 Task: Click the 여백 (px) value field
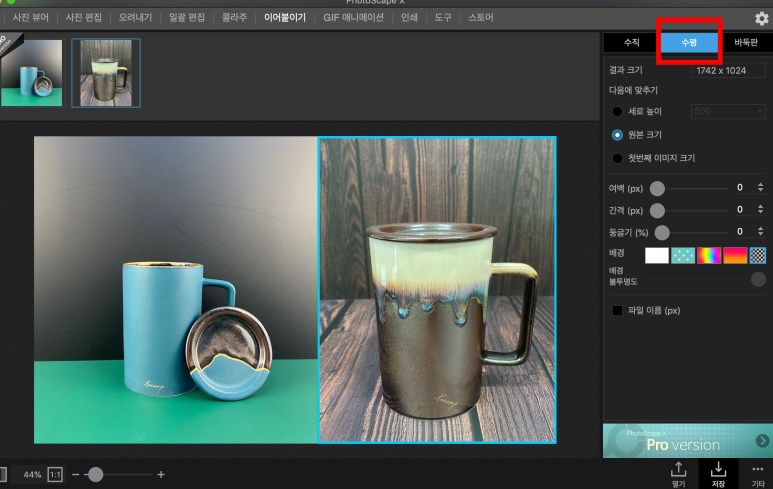tap(740, 187)
